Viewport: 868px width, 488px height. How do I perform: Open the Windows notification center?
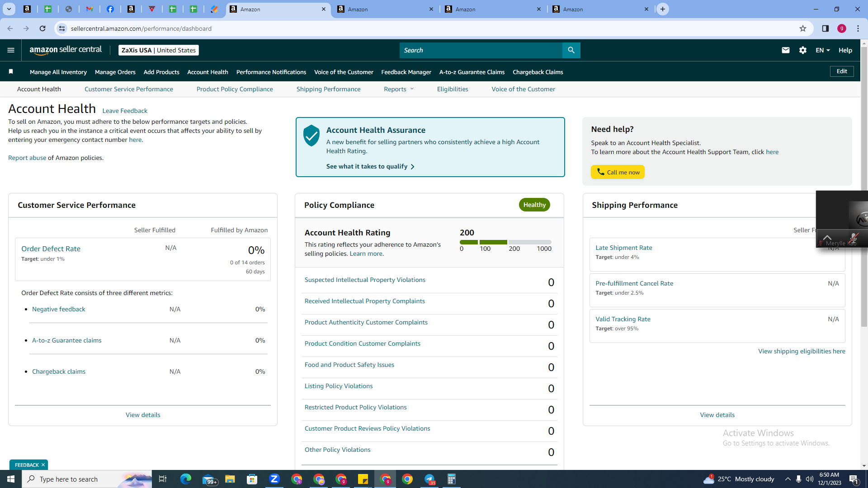854,479
